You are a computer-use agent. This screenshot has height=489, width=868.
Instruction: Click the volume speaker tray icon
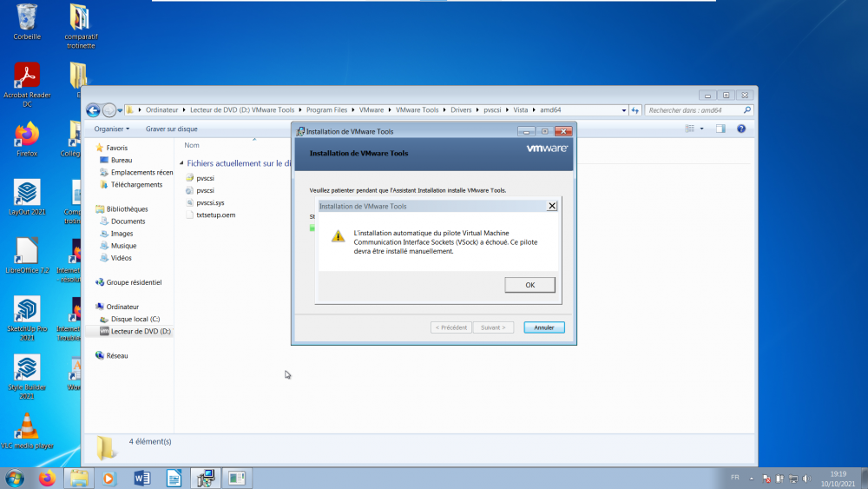pyautogui.click(x=806, y=479)
